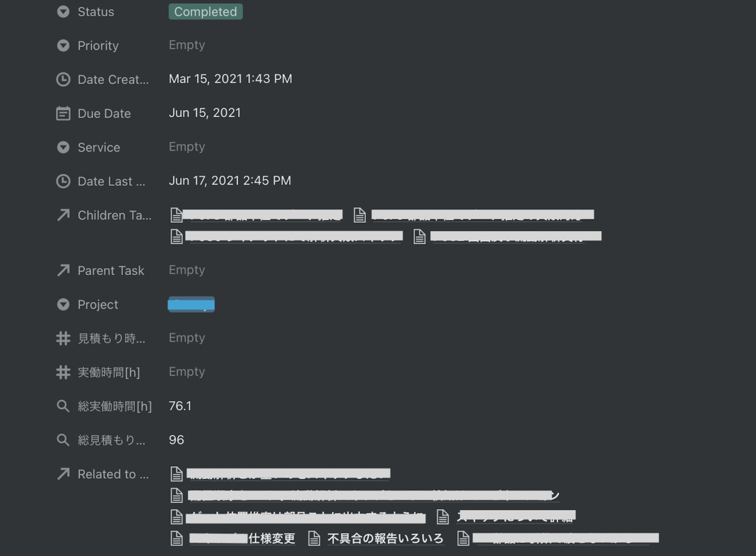The image size is (756, 556).
Task: Click the clock icon beside Date Last field
Action: [63, 181]
